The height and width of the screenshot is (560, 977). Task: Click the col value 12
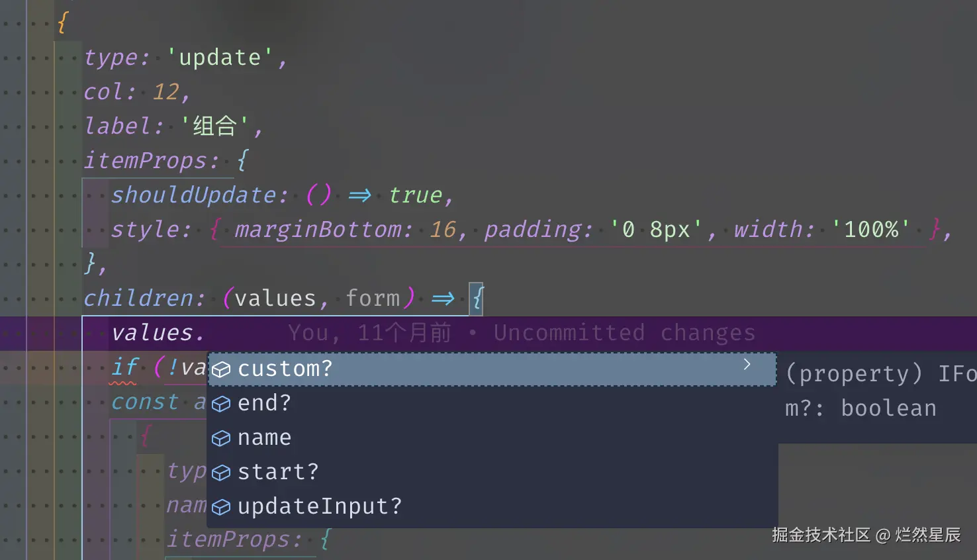pos(165,92)
